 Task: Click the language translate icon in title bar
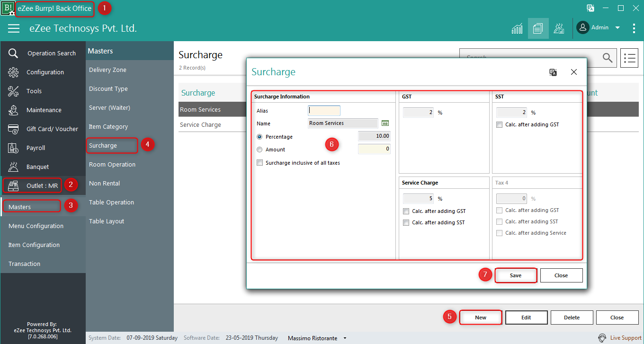[590, 8]
